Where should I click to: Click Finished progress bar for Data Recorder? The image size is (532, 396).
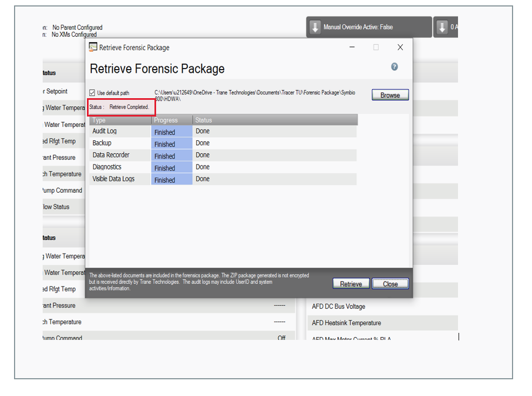(172, 155)
